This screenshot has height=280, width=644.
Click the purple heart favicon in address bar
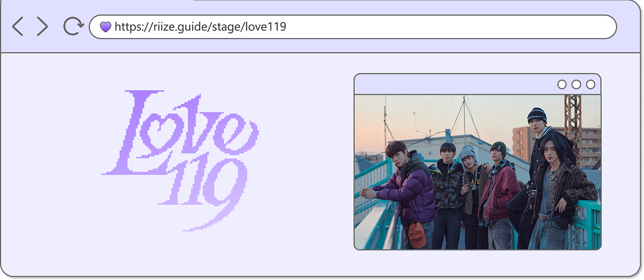[x=106, y=27]
